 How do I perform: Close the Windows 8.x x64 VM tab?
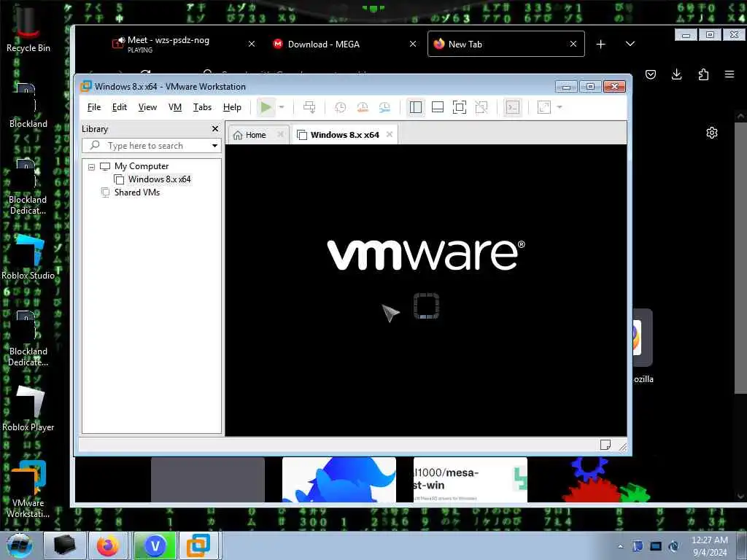click(x=390, y=134)
